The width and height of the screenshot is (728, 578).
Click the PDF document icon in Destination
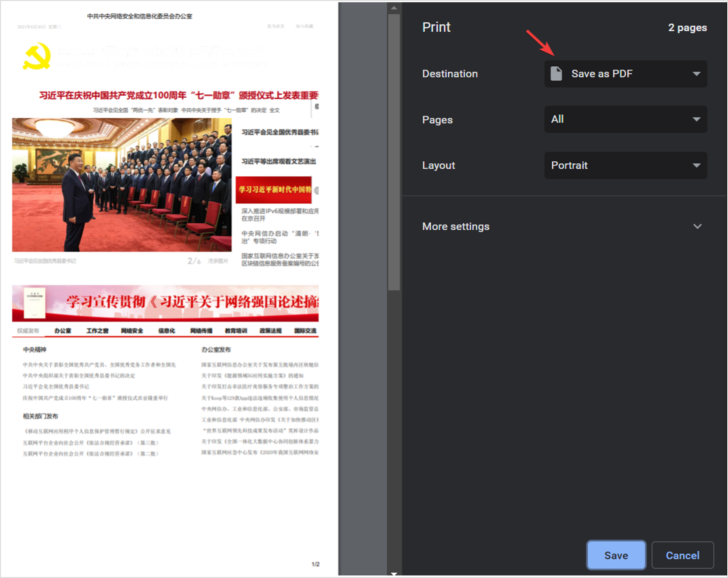click(x=556, y=74)
